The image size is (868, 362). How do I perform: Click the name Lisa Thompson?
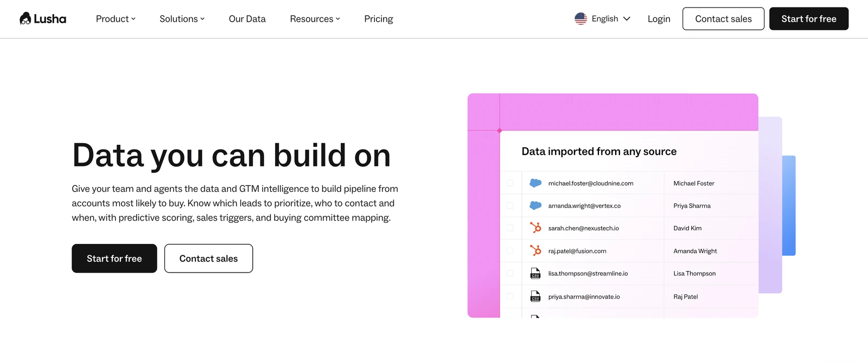pyautogui.click(x=694, y=274)
